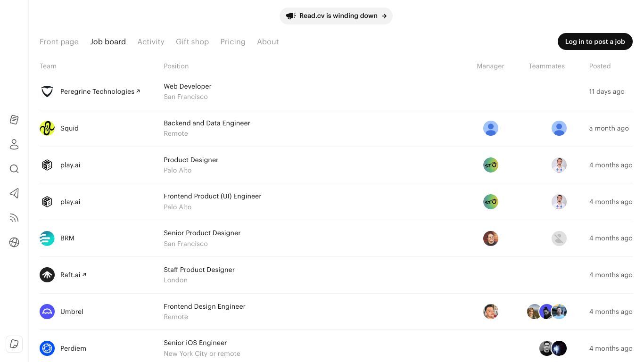Open the paper plane messages icon
The image size is (644, 362).
14,193
